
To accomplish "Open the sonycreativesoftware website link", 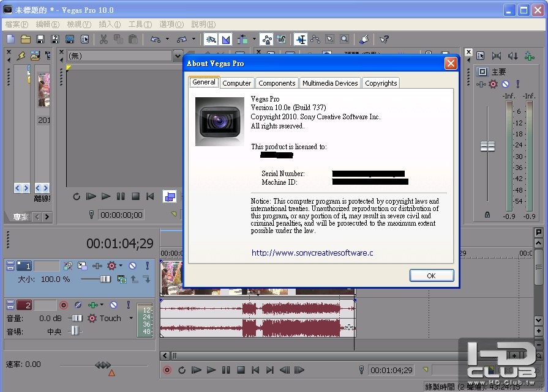I will pyautogui.click(x=312, y=253).
